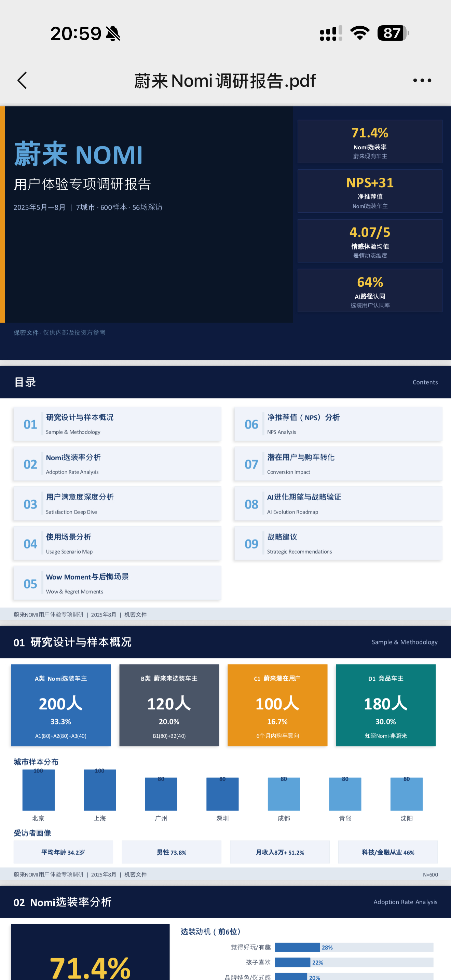Tap the 青岛 bar in city chart

[345, 794]
